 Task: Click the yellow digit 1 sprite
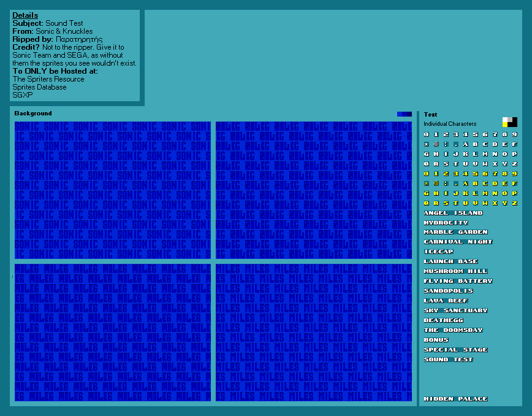coord(436,174)
